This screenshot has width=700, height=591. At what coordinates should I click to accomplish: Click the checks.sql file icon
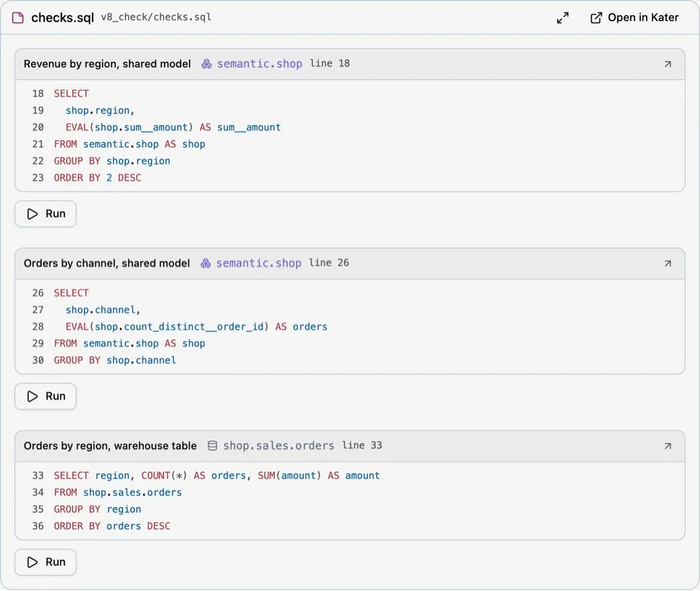[18, 18]
